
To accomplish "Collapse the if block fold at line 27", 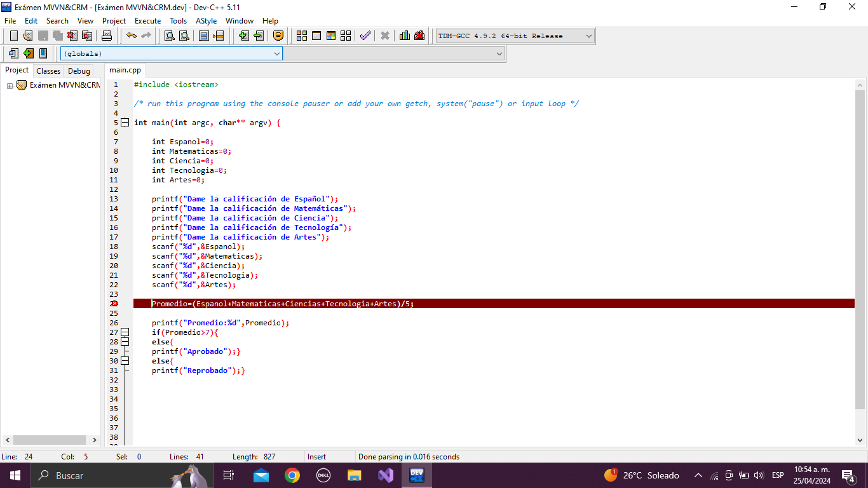I will (x=125, y=332).
